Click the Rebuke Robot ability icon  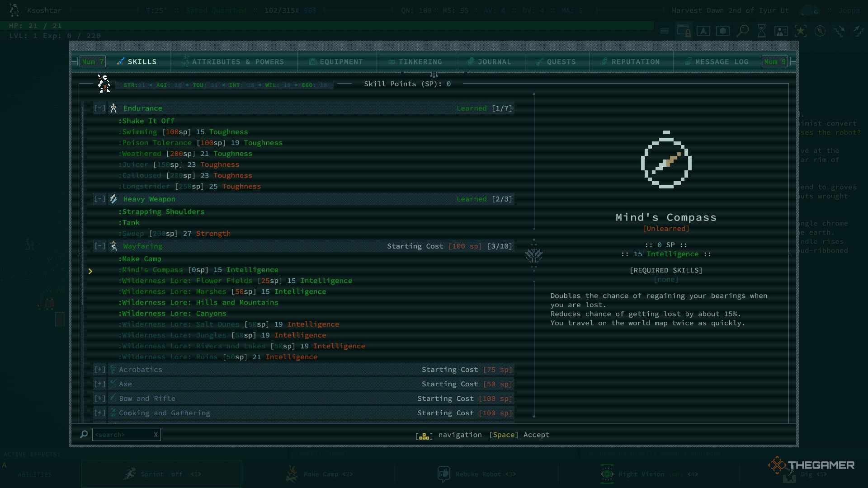(443, 474)
